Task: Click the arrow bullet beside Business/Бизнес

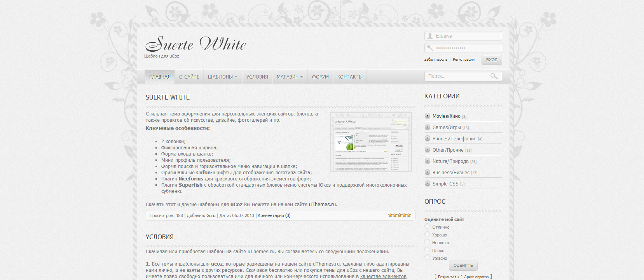Action: coord(428,172)
